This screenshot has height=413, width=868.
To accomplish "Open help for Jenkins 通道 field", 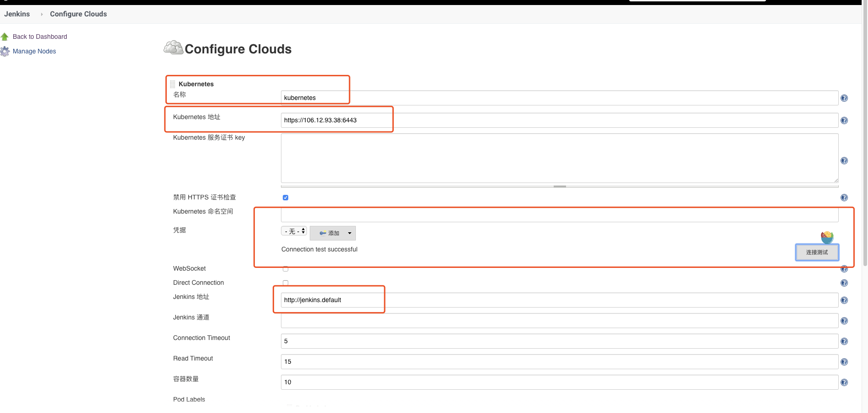I will [844, 321].
